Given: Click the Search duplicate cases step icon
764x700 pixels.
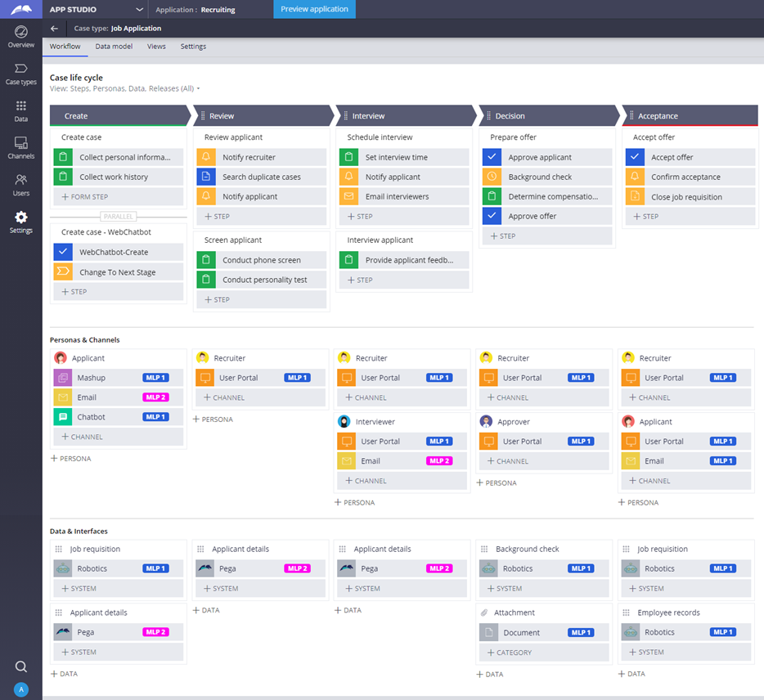Looking at the screenshot, I should (x=206, y=177).
